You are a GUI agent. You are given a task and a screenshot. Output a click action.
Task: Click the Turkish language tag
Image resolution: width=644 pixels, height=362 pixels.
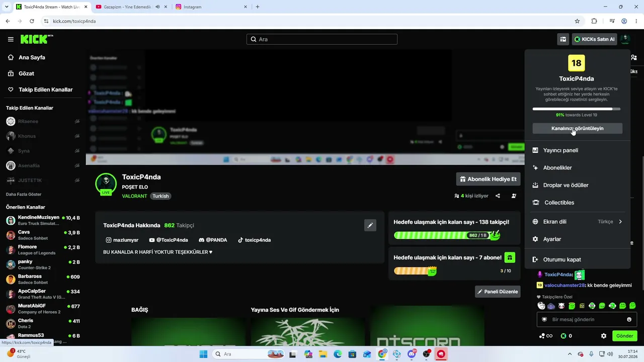coord(161,196)
